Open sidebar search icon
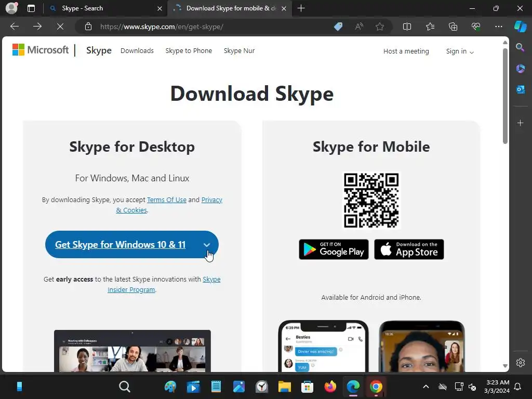 coord(520,47)
